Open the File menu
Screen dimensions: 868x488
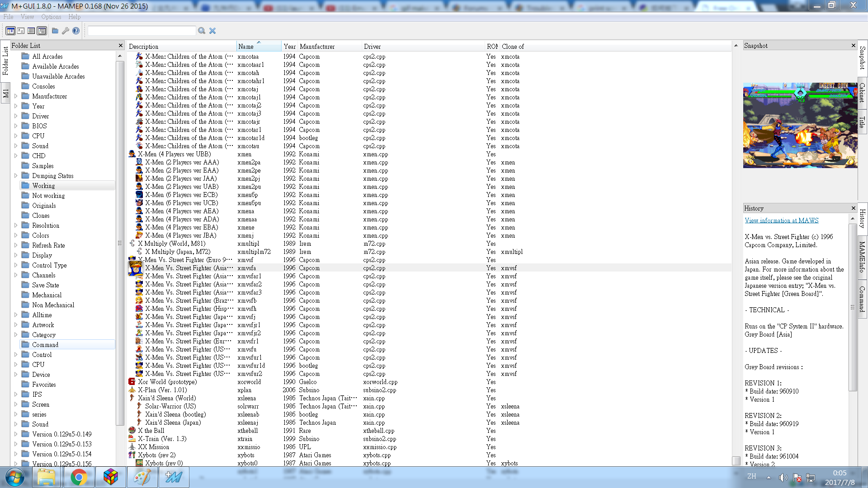click(9, 17)
